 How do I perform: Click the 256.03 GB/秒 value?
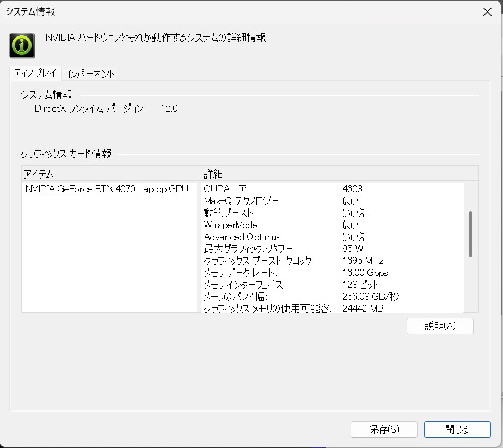(x=371, y=297)
